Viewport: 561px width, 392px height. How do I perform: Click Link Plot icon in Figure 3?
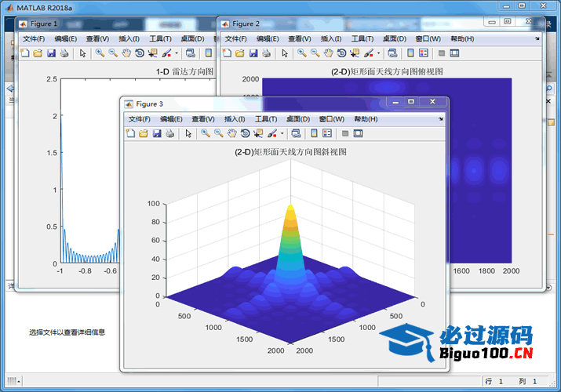coord(296,133)
